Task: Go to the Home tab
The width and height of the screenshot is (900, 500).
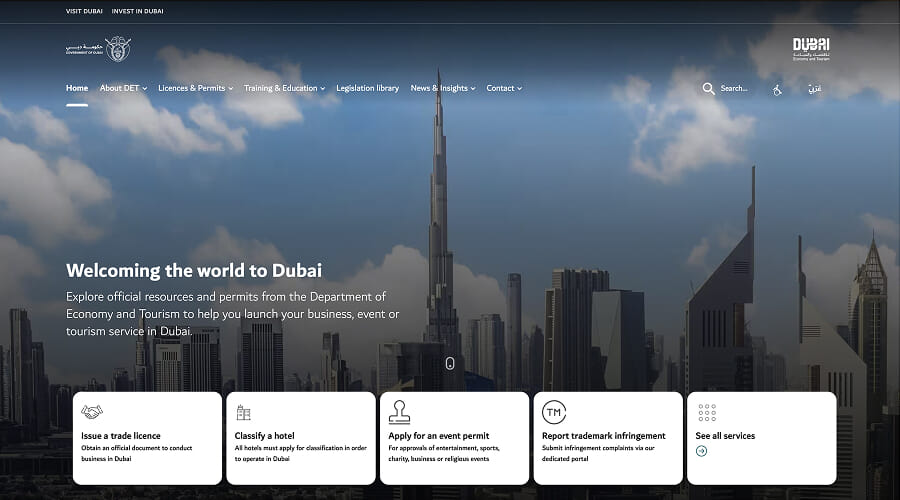Action: tap(77, 88)
